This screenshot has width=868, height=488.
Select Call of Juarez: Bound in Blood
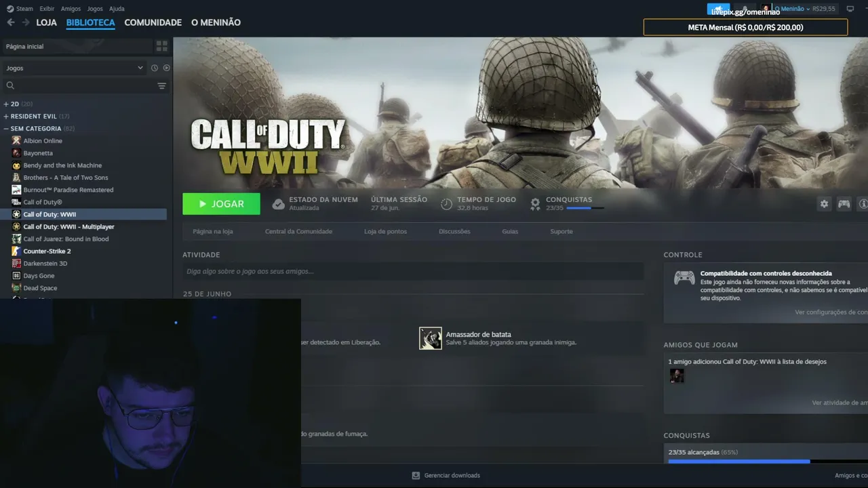tap(66, 239)
